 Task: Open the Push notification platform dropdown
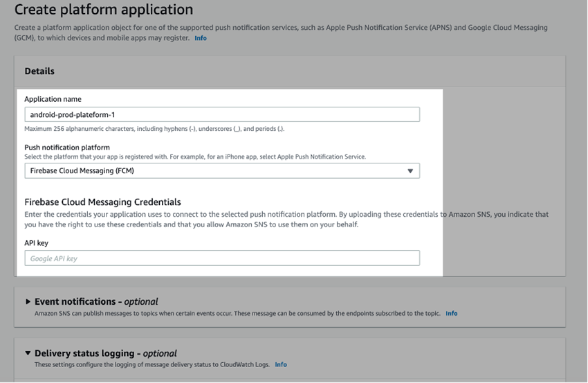point(221,170)
